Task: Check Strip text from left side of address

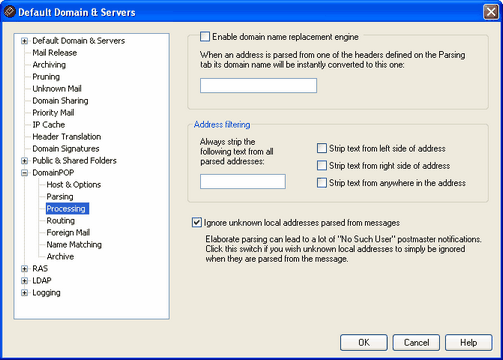Action: click(x=322, y=148)
